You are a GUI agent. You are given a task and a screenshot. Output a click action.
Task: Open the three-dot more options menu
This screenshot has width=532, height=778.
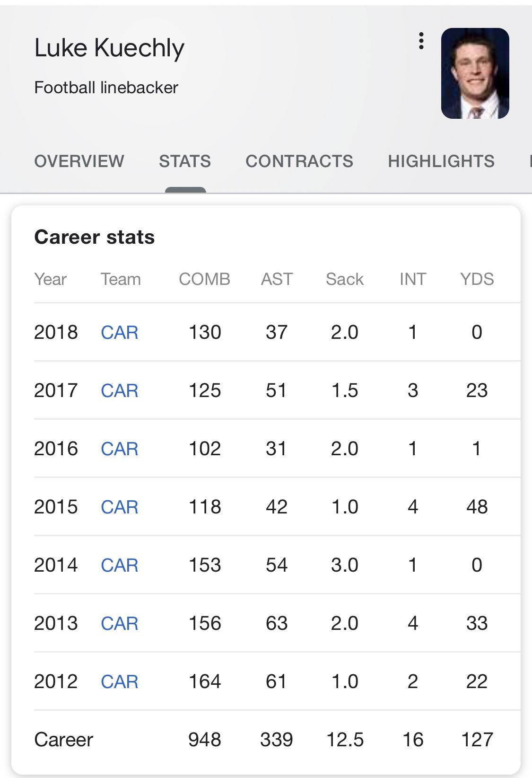coord(421,41)
